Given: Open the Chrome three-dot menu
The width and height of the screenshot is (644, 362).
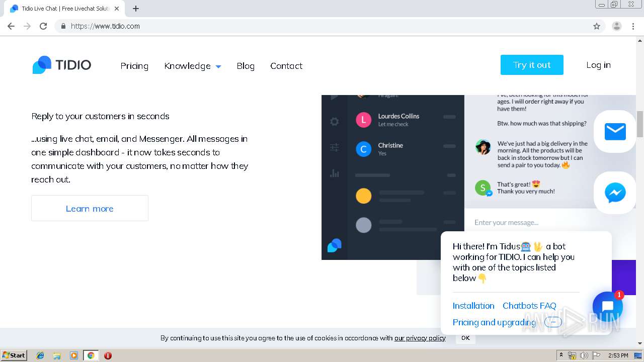Looking at the screenshot, I should pyautogui.click(x=633, y=26).
